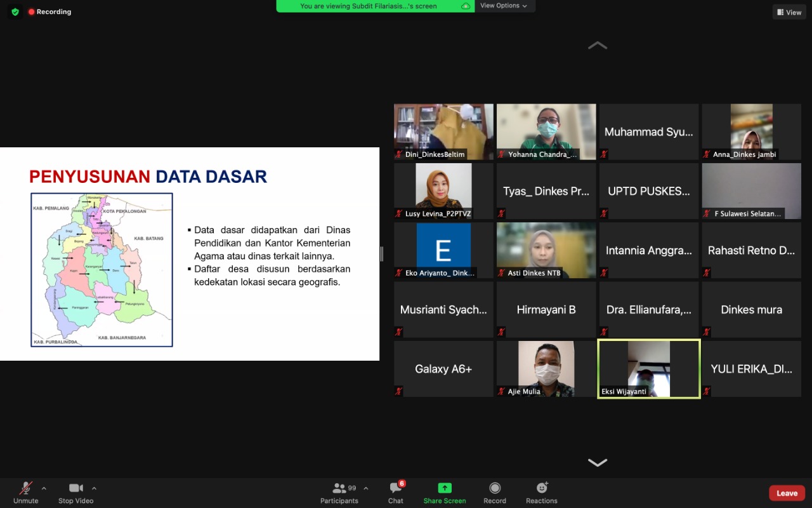Select Intannia Anggra... participant tile

click(649, 250)
